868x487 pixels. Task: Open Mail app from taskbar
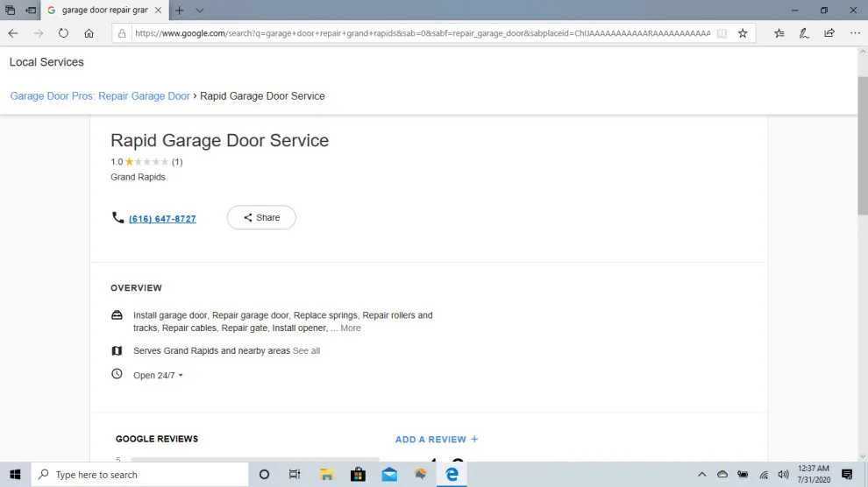click(x=389, y=474)
